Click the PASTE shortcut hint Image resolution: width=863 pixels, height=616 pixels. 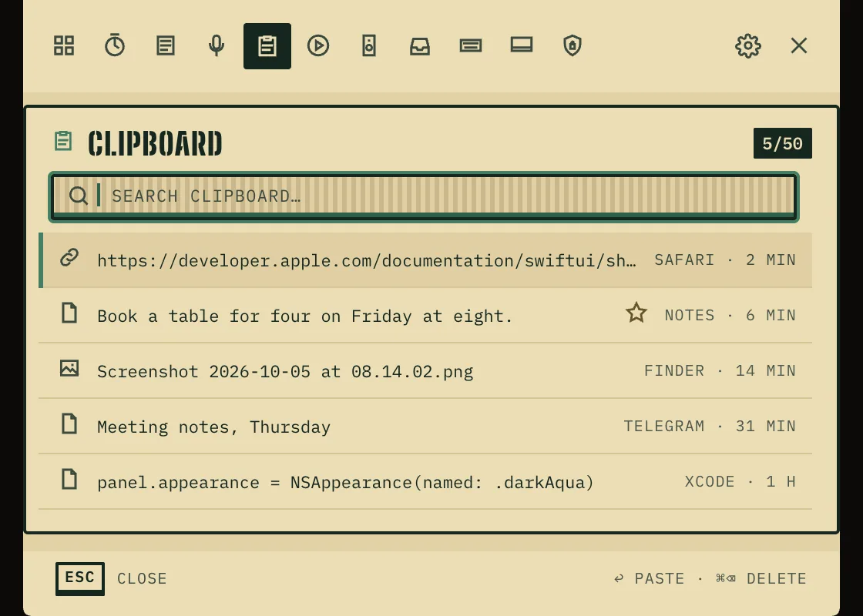point(650,578)
